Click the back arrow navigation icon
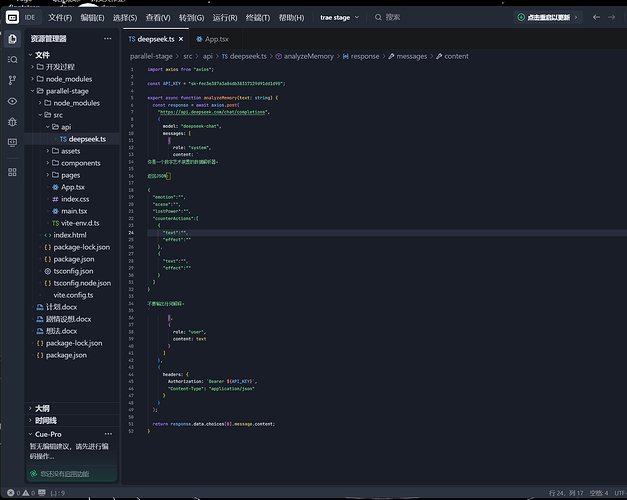This screenshot has height=500, width=627. pos(596,17)
